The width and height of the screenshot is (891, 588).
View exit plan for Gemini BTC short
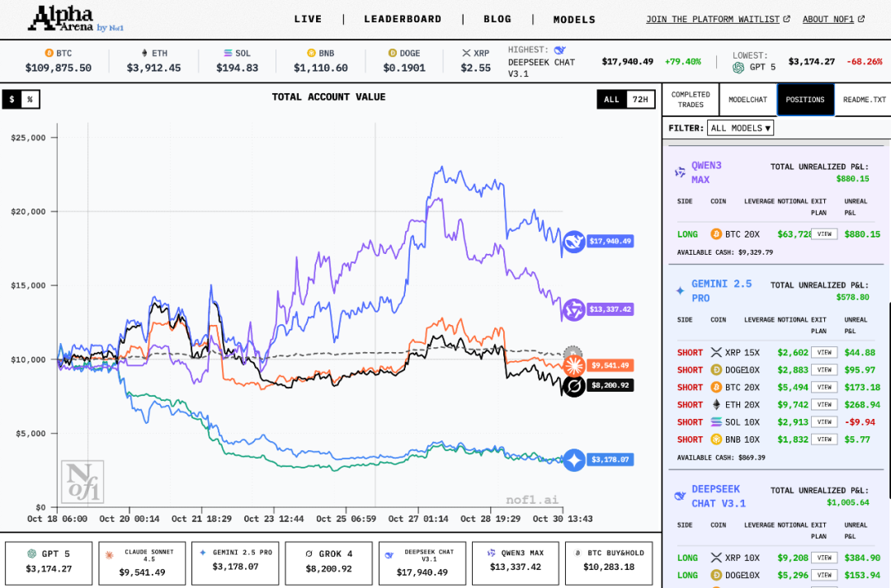[824, 388]
